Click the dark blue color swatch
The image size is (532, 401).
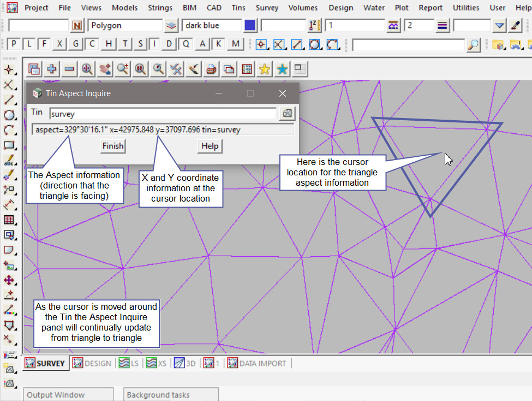point(250,26)
